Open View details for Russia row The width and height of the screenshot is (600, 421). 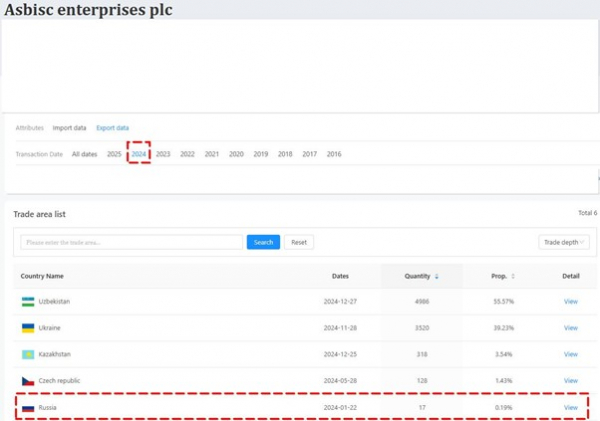570,407
